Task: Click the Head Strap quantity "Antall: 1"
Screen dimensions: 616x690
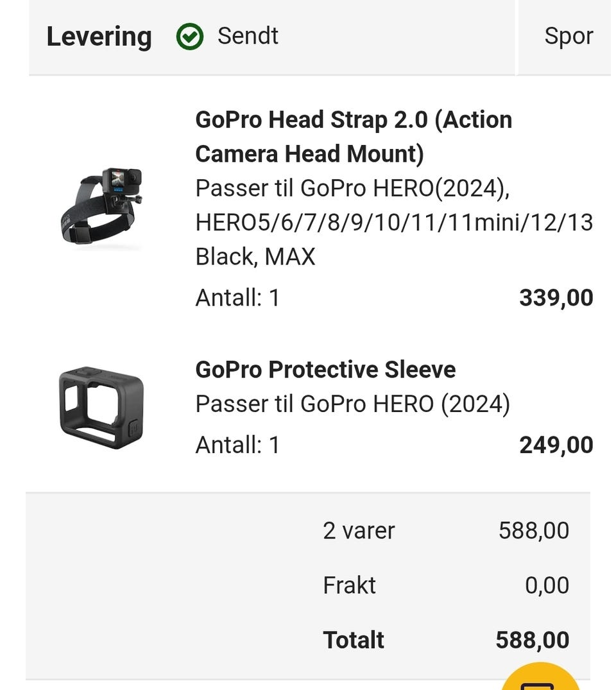Action: 237,298
